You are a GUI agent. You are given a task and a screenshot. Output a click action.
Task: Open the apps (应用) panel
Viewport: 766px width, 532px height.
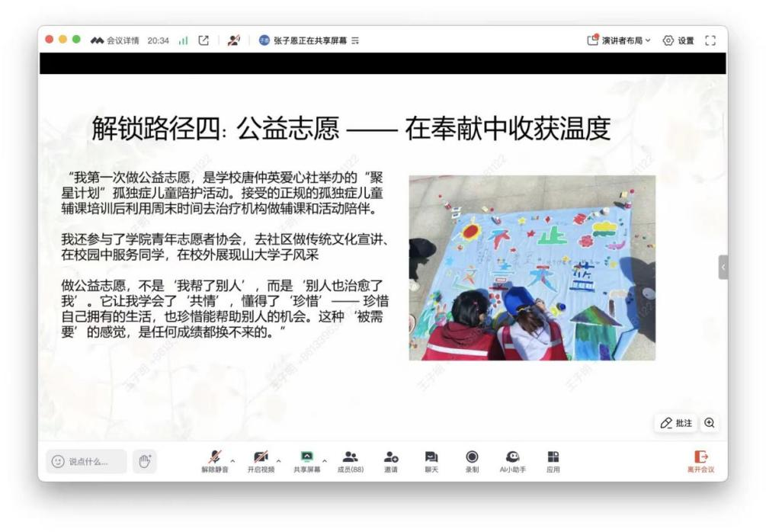coord(553,460)
